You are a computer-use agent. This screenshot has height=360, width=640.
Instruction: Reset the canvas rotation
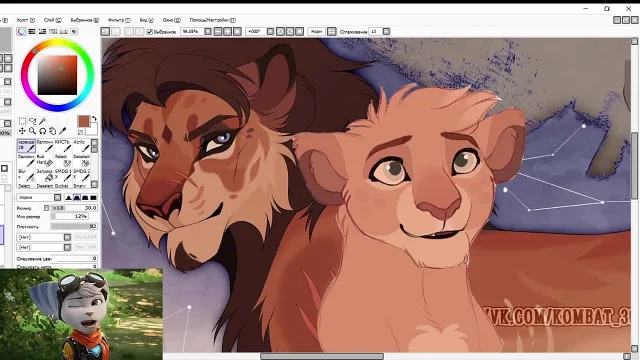(300, 31)
